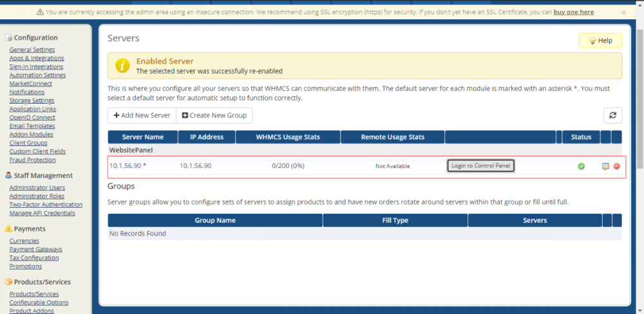The height and width of the screenshot is (314, 644).
Task: Click the Products/Services box icon
Action: click(x=8, y=282)
